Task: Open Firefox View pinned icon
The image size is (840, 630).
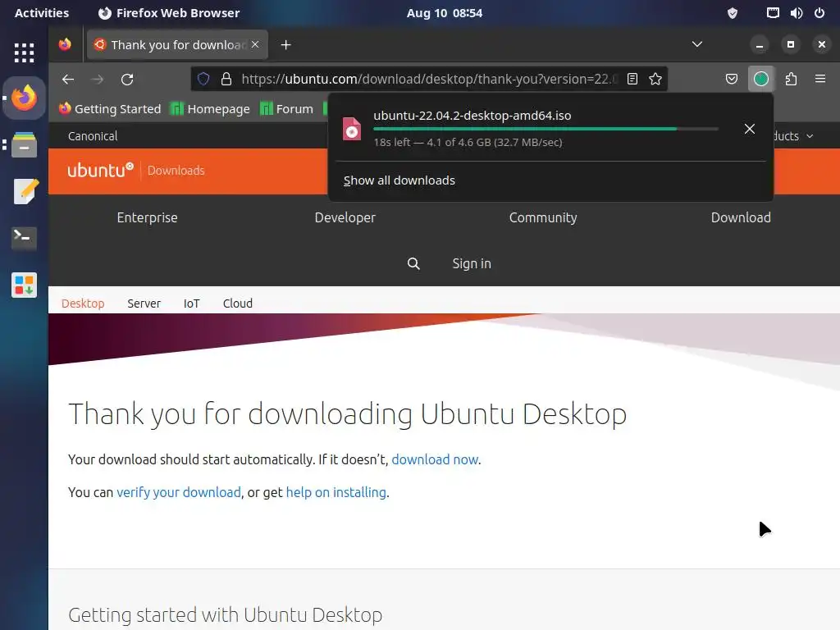Action: [65, 44]
